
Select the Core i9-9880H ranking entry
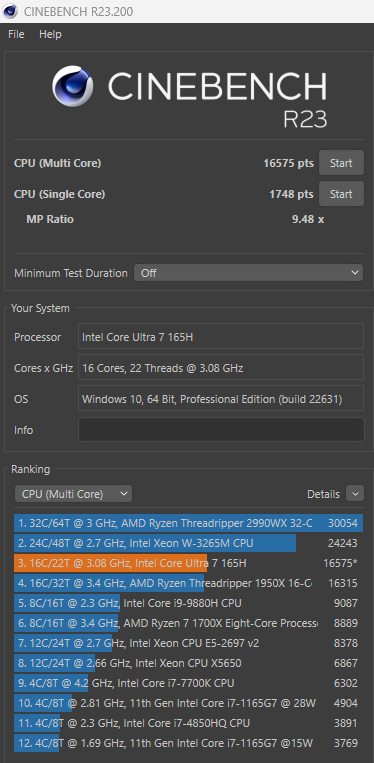click(188, 603)
